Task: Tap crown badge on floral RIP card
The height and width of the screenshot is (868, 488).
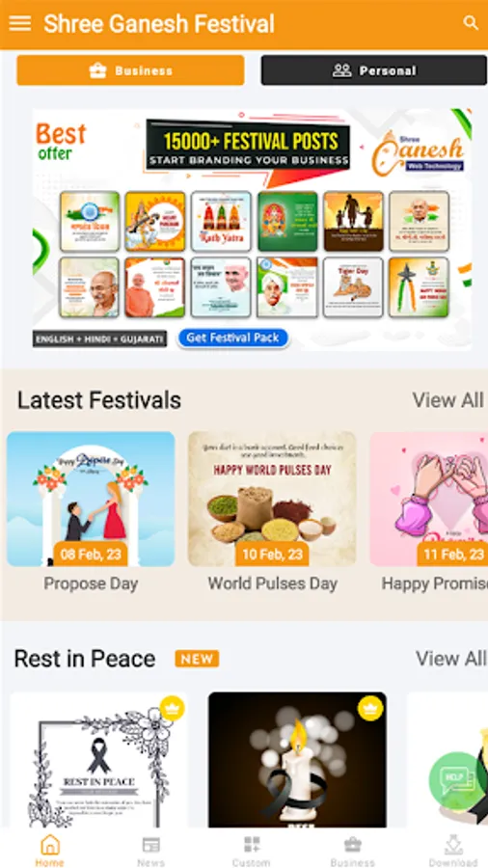Action: 172,708
